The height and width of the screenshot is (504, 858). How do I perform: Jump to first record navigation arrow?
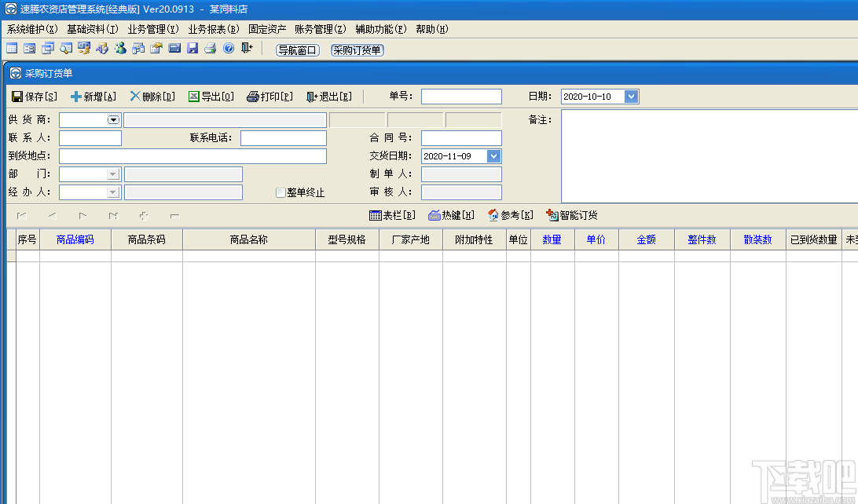22,216
